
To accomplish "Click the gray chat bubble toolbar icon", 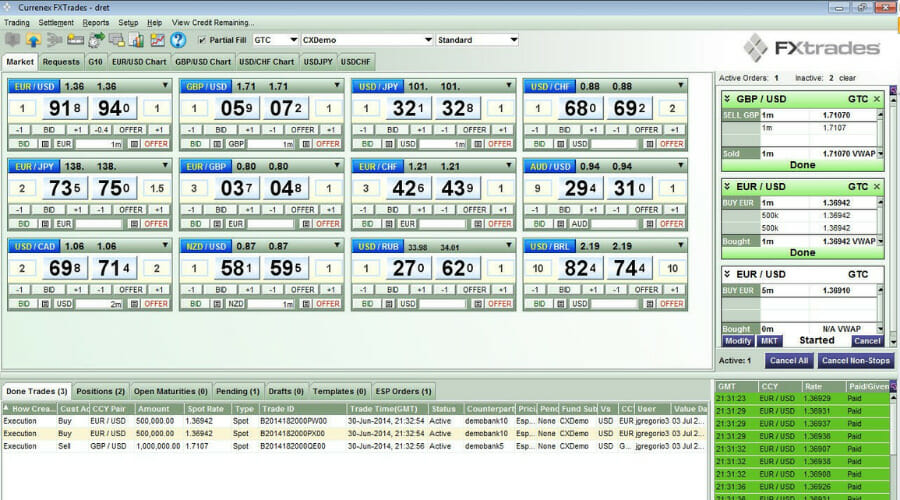I will pos(13,40).
